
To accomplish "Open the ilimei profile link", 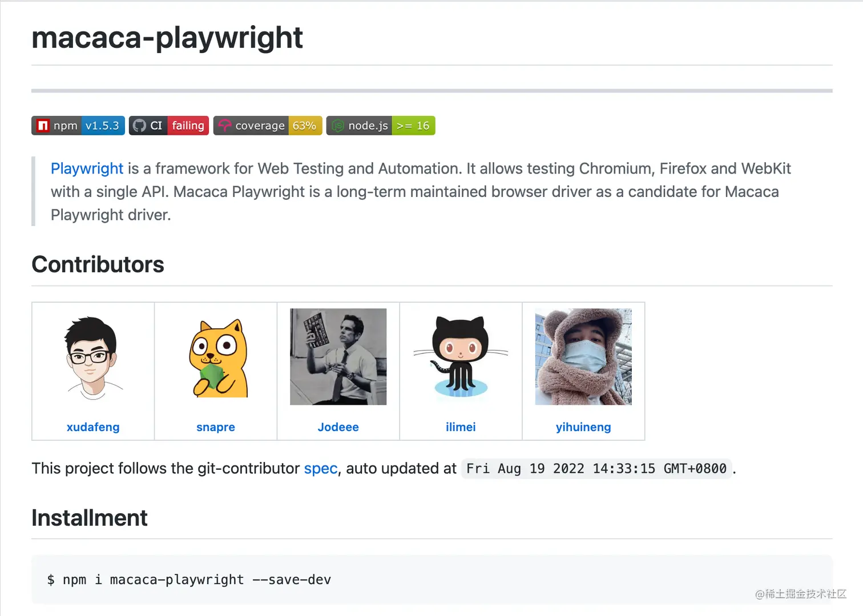I will [461, 427].
